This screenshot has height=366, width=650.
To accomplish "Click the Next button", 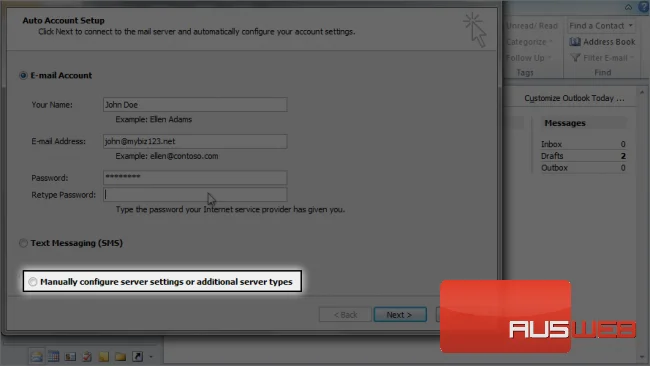I will click(x=400, y=315).
